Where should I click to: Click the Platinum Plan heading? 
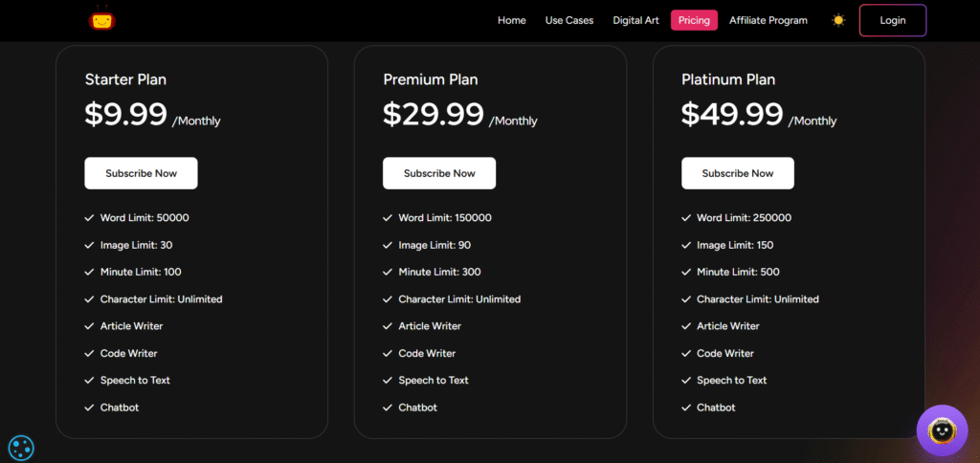pyautogui.click(x=728, y=79)
